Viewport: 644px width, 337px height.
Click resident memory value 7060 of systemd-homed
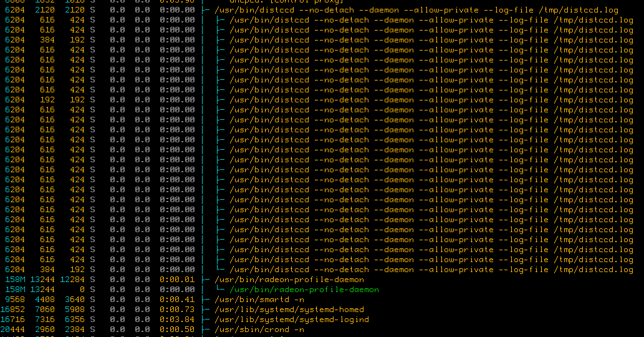coord(45,310)
